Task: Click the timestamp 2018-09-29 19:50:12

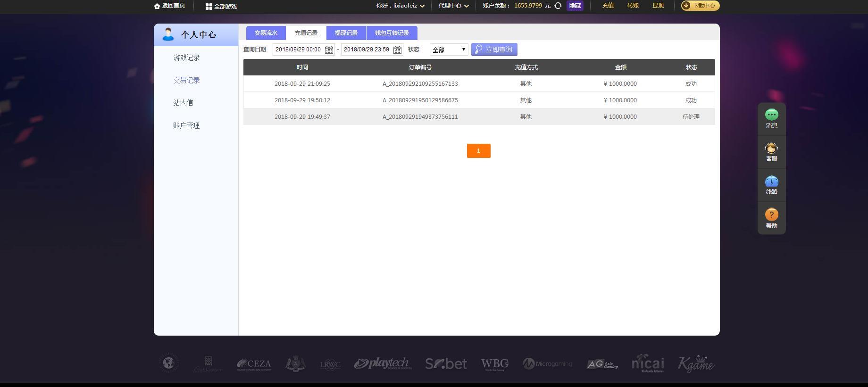Action: click(302, 100)
